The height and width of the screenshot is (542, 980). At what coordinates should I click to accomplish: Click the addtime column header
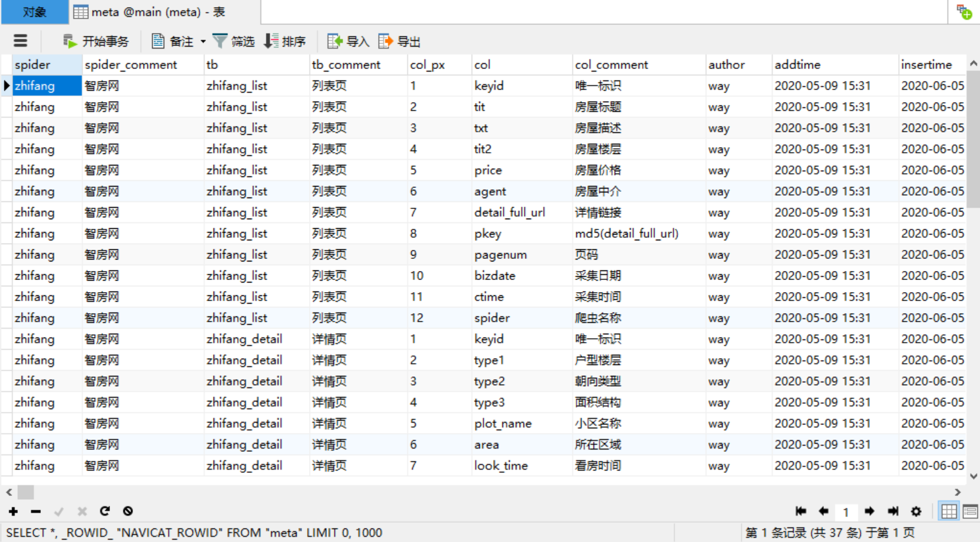pos(835,65)
